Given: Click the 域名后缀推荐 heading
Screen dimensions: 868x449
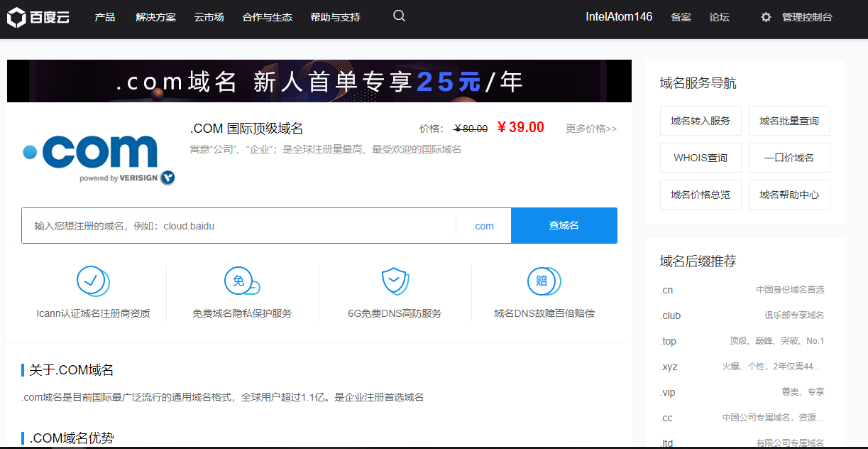Looking at the screenshot, I should coord(698,261).
